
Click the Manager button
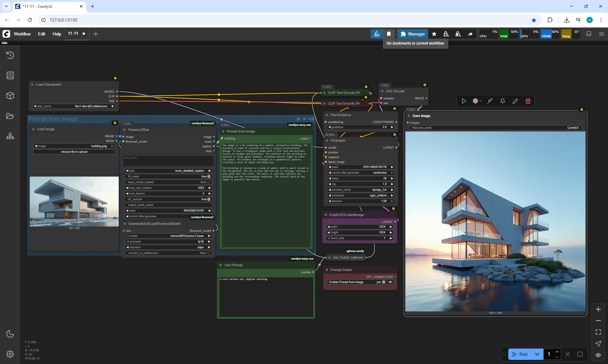413,34
